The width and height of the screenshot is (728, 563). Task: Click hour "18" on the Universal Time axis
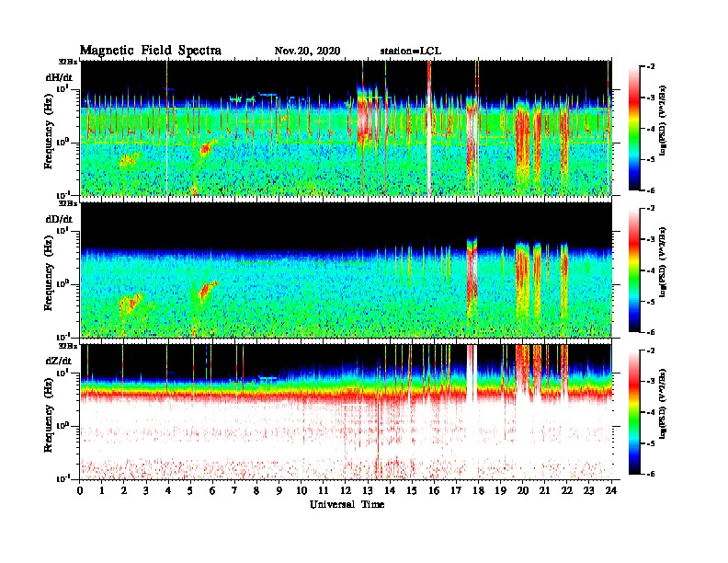[x=478, y=490]
